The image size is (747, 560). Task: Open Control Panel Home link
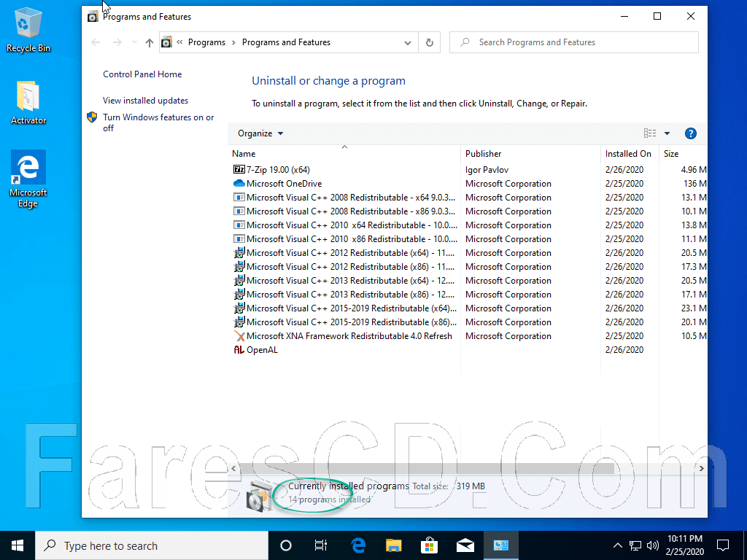tap(142, 74)
